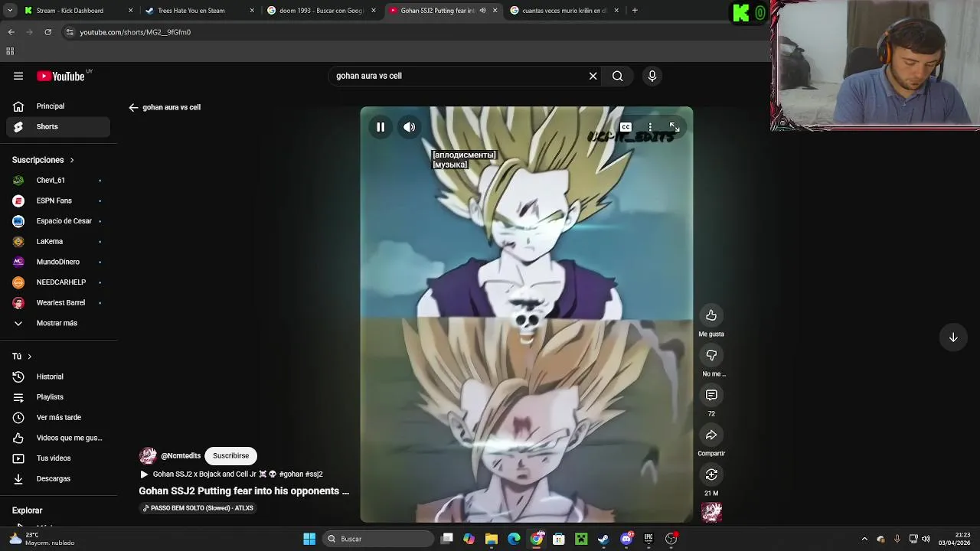Go back using the gohan aura vs cell arrow
This screenshot has width=980, height=551.
[x=133, y=108]
